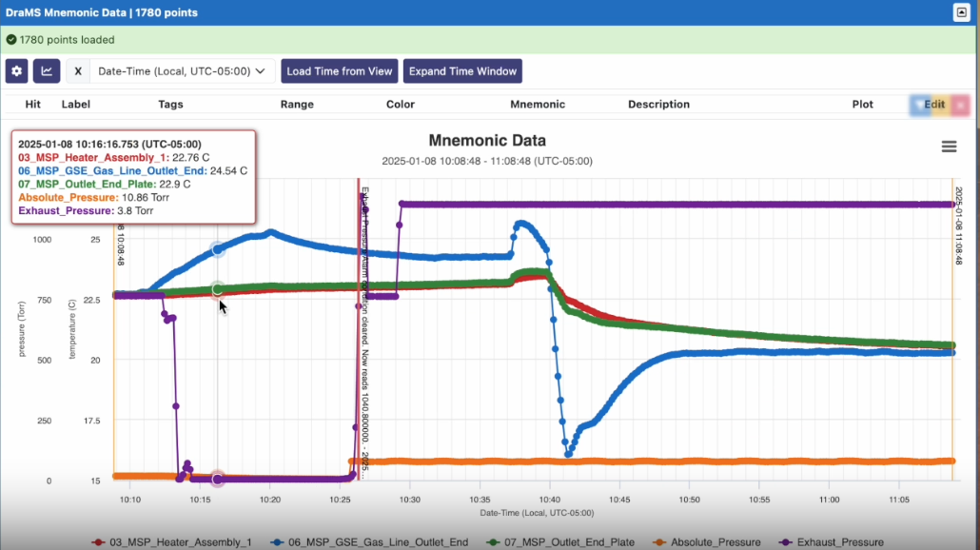
Task: Click Expand Time Window button
Action: click(462, 71)
